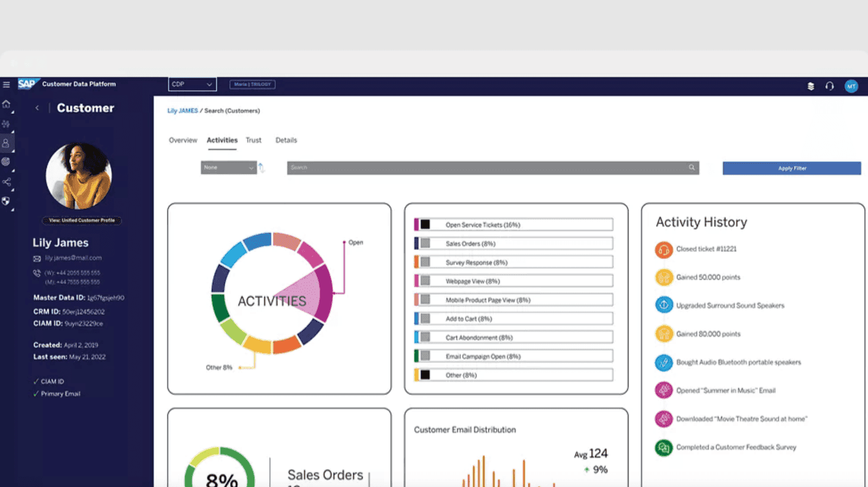Click inside the Search input field
Viewport: 868px width, 487px height.
click(x=492, y=167)
